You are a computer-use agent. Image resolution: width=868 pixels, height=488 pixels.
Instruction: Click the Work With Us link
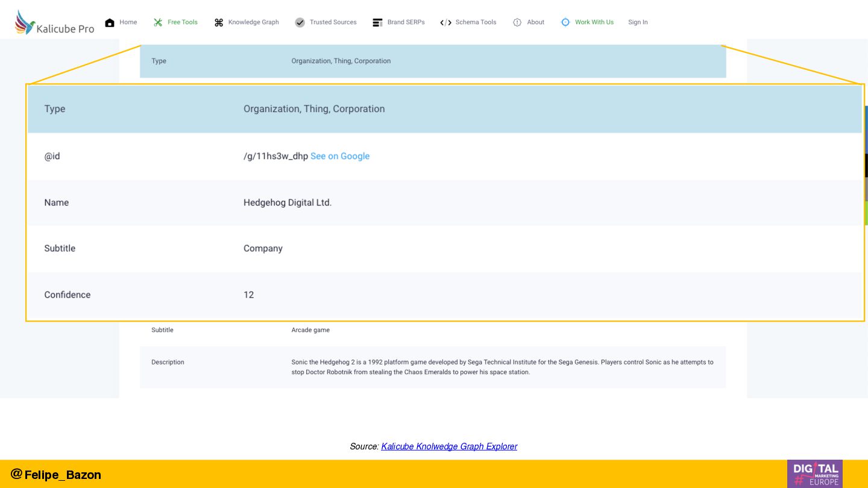[x=594, y=22]
